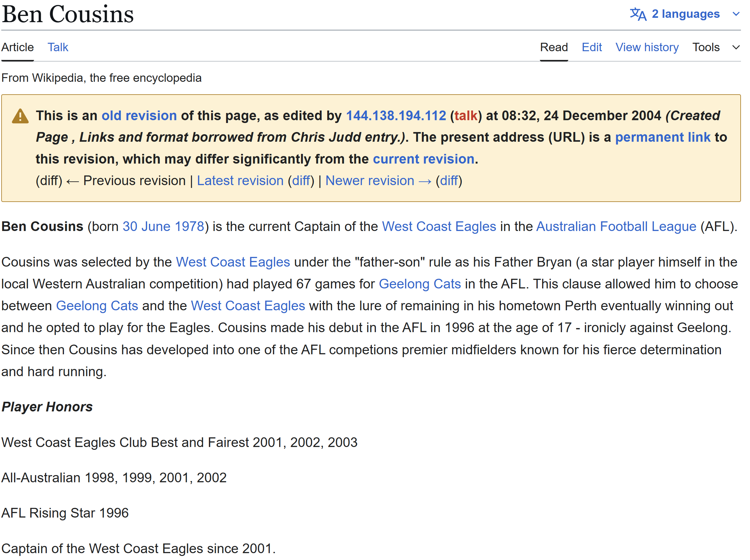Open the Tools dropdown menu

pyautogui.click(x=706, y=47)
